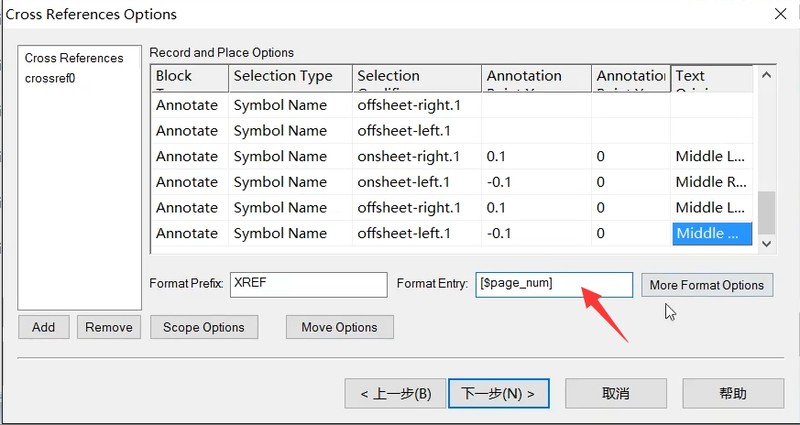Click the table's vertical scrollbar thumb
The image size is (800, 425).
(x=766, y=212)
